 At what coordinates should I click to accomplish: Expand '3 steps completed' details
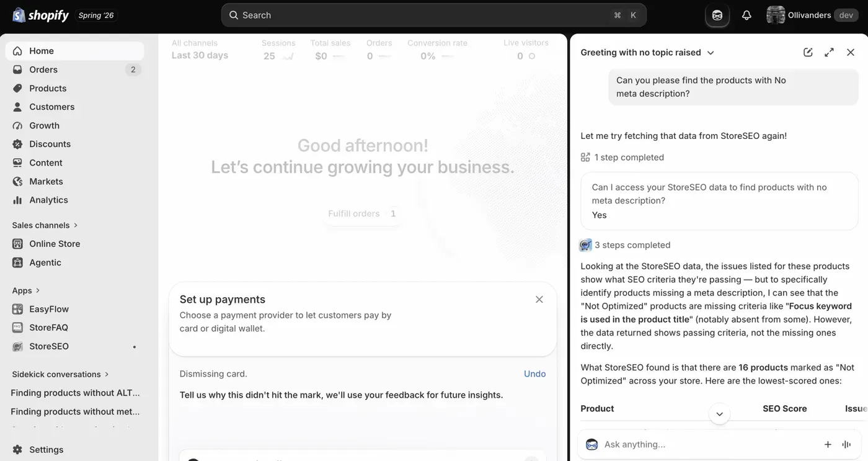click(x=626, y=245)
